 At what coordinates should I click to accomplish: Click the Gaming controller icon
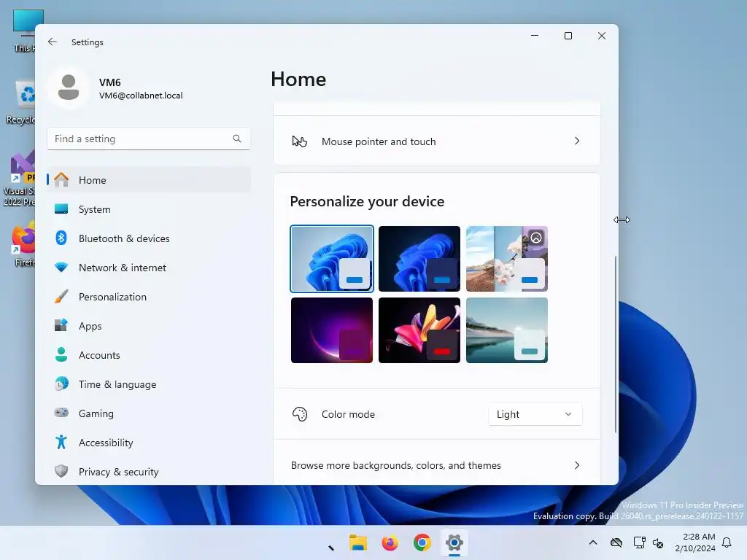point(61,413)
